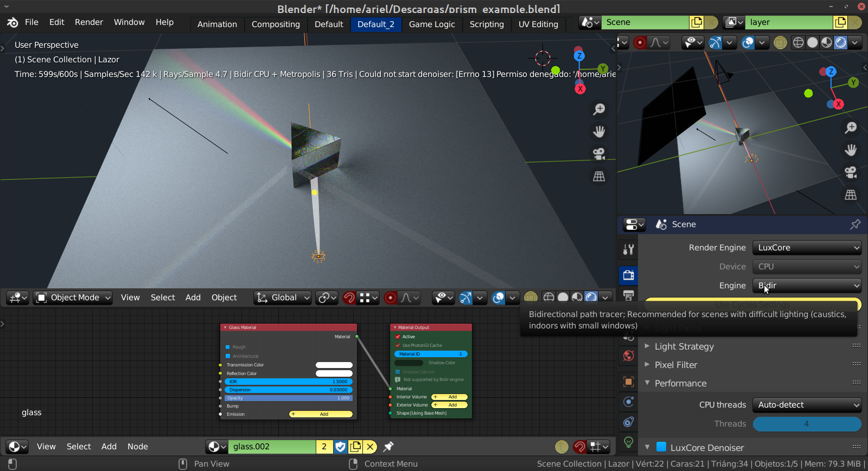Toggle the Active checkbox in Material Output node
The height and width of the screenshot is (471, 868).
click(398, 337)
